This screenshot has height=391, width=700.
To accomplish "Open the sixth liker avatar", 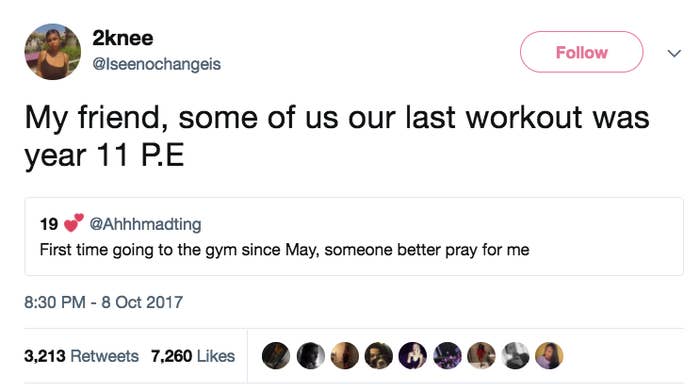I will pyautogui.click(x=447, y=356).
